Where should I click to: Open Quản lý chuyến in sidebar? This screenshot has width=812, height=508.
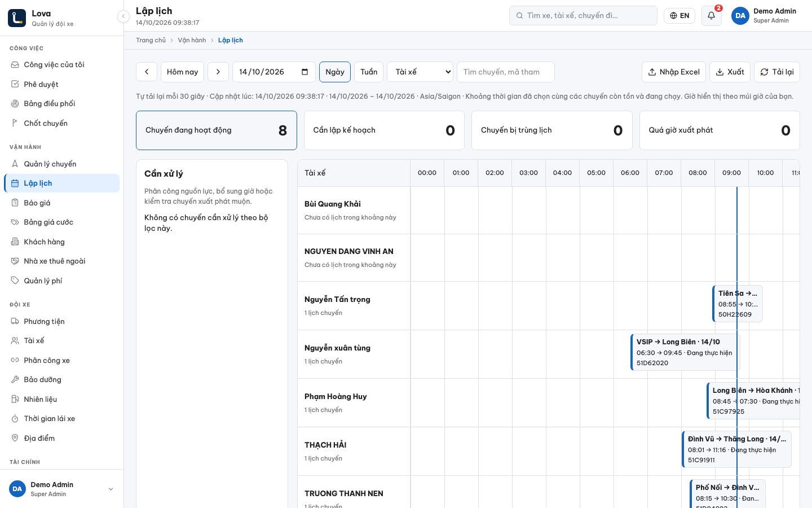click(x=62, y=164)
